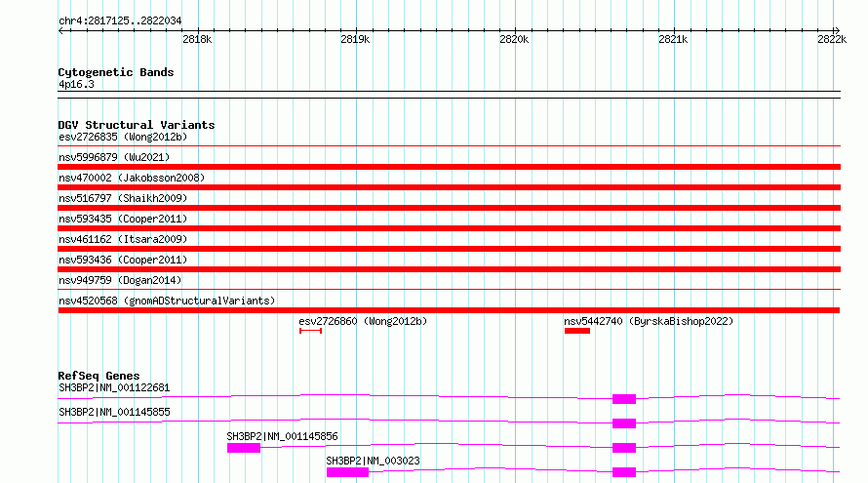Open transcript SH3BP2|NM_001122681
868x483 pixels.
(x=114, y=387)
